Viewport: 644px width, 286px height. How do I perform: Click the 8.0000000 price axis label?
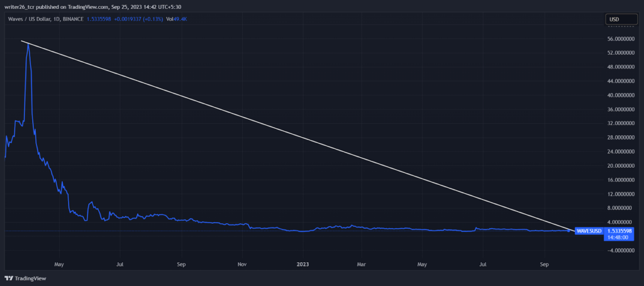tap(621, 208)
